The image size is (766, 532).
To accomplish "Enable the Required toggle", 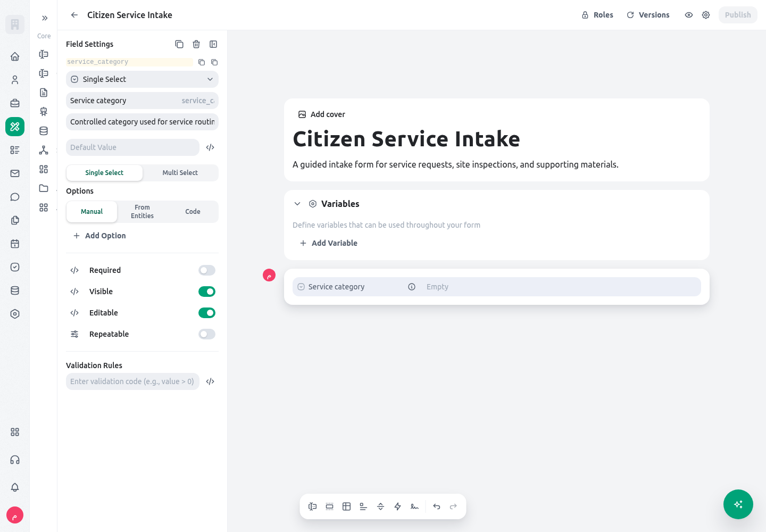I will (x=207, y=270).
